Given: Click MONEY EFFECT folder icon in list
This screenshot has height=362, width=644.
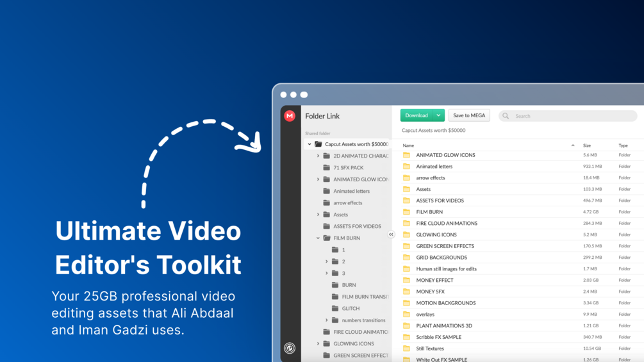Looking at the screenshot, I should click(406, 280).
